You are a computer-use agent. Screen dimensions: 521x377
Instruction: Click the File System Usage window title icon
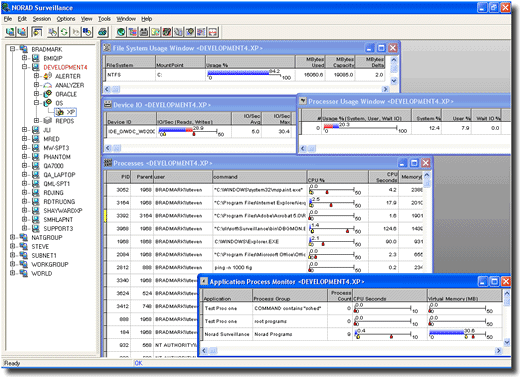point(107,48)
